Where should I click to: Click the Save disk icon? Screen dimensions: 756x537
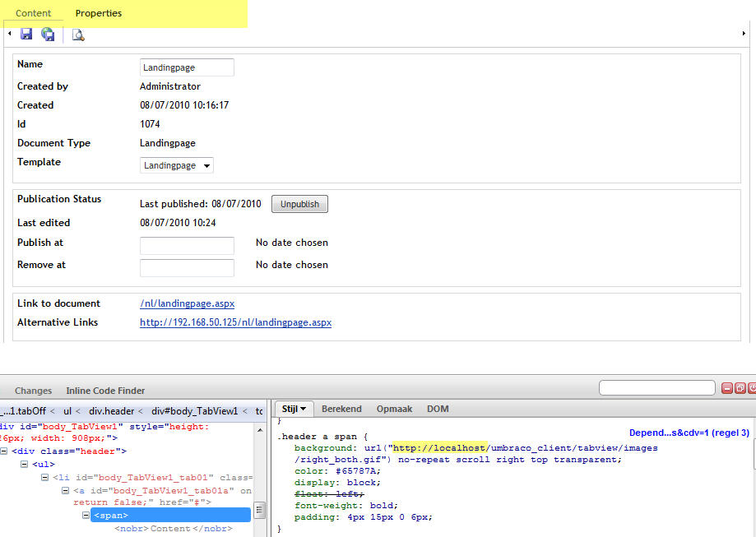coord(26,34)
